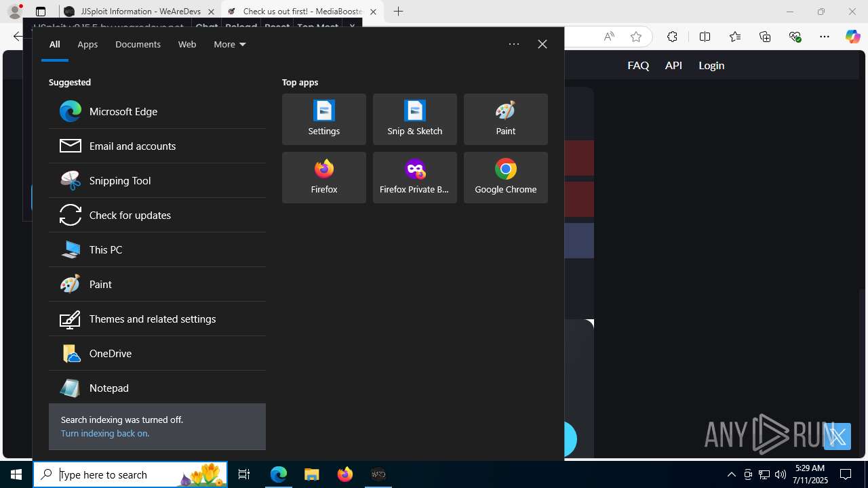Image resolution: width=868 pixels, height=488 pixels.
Task: Switch to the Apps search tab
Action: (x=87, y=44)
